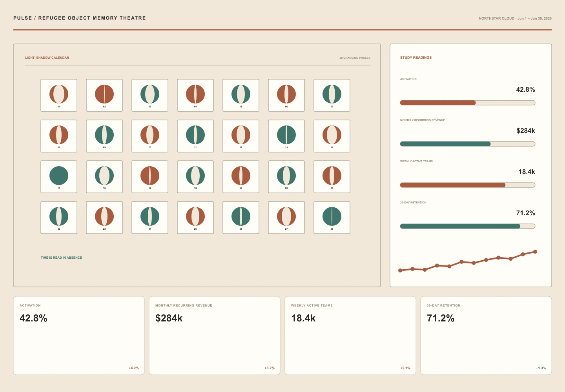Click the Weekly Active Teams progress bar
The image size is (565, 392).
[468, 185]
